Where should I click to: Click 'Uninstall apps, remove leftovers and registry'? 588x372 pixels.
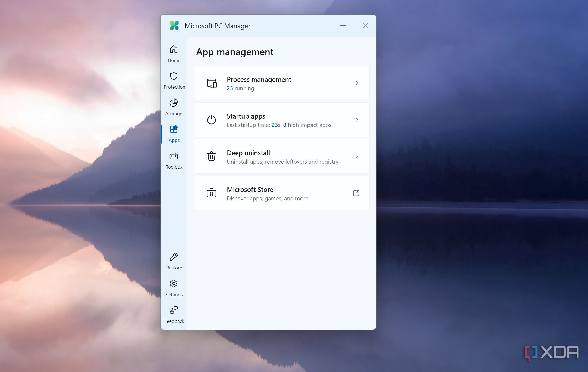pyautogui.click(x=282, y=162)
